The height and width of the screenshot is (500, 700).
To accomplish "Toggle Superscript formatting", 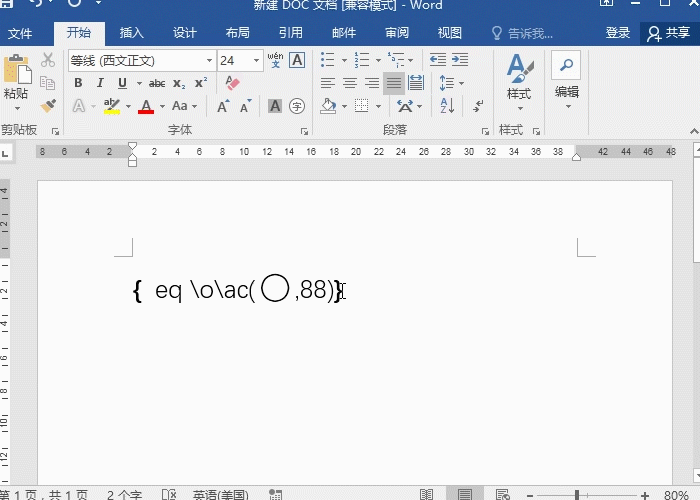I will point(201,83).
